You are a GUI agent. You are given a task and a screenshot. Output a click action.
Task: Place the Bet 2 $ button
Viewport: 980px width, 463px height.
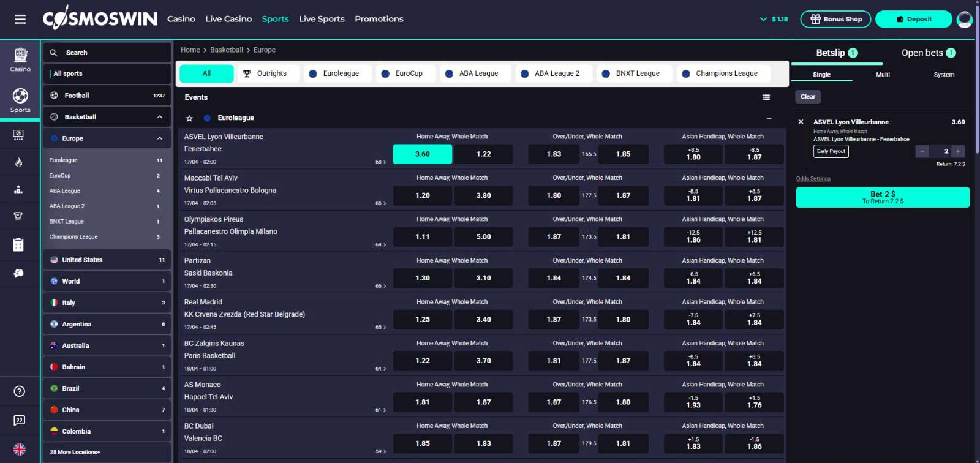pos(883,197)
